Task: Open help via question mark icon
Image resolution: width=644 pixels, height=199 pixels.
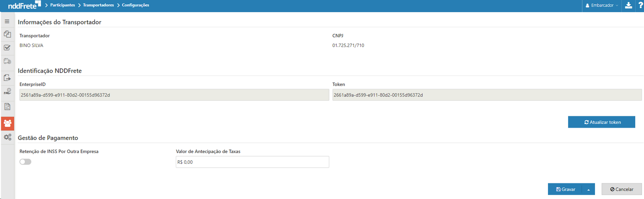Action: pyautogui.click(x=639, y=5)
